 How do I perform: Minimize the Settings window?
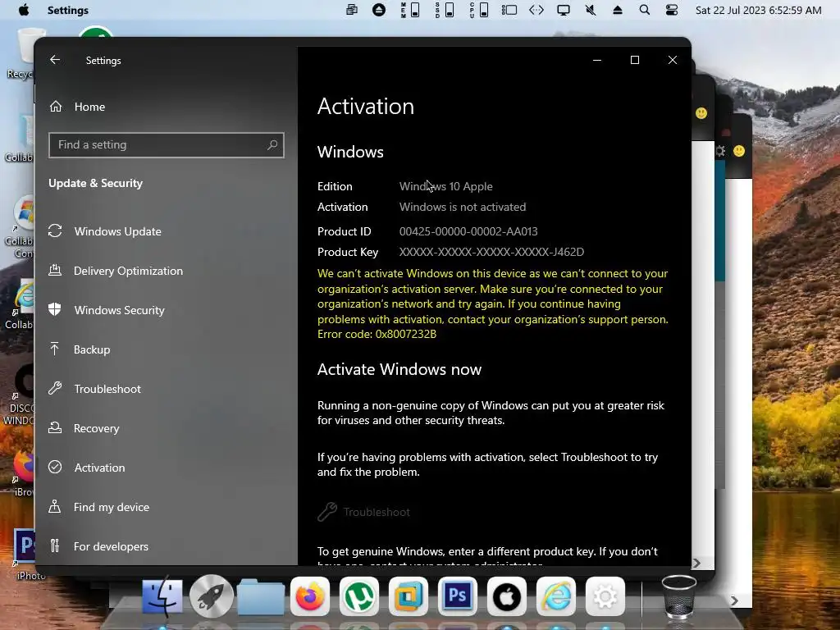[597, 60]
